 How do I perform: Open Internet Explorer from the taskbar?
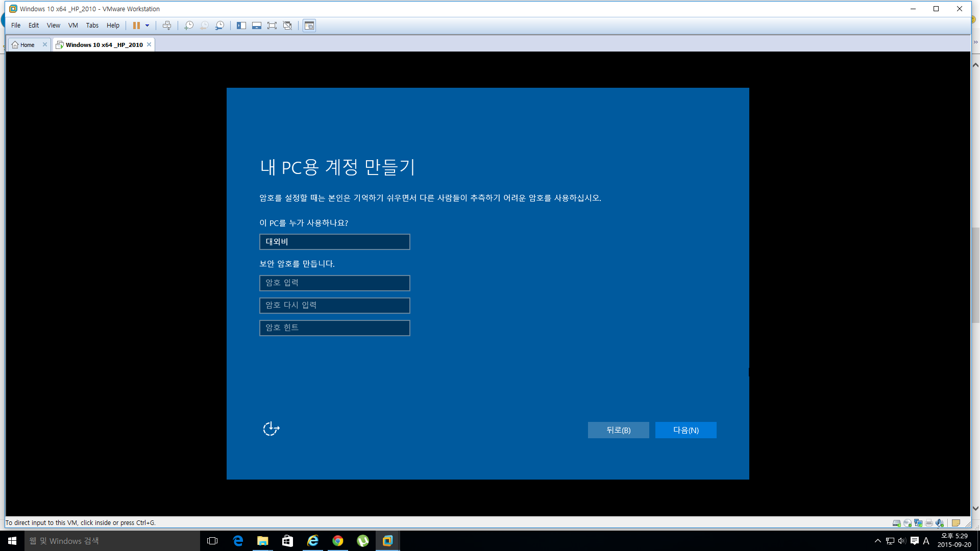313,541
